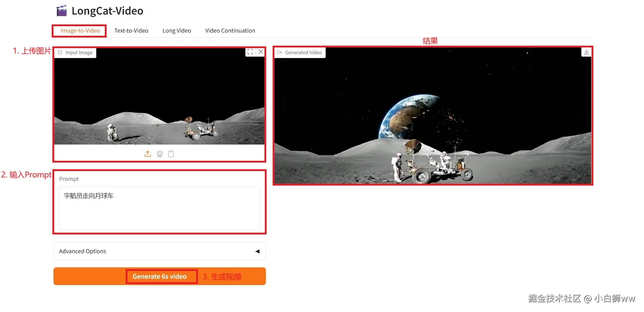Expand the Advanced Options section
644x312 pixels.
pos(159,251)
